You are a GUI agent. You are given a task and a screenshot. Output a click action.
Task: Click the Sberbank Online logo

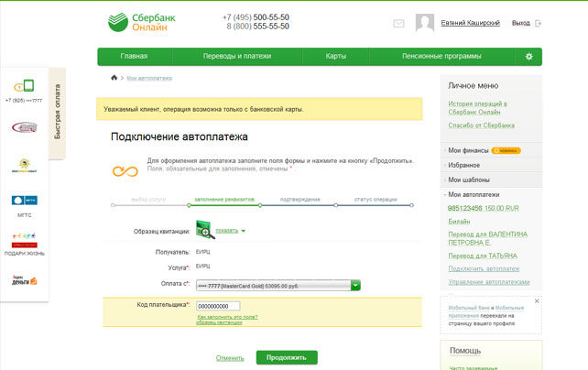coord(141,22)
